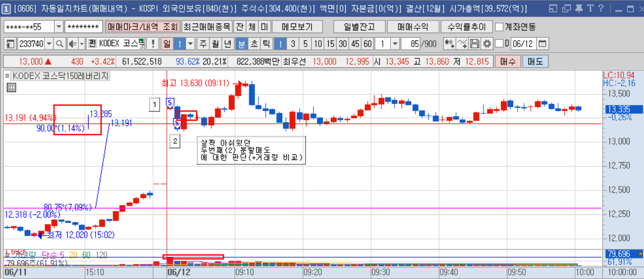Click the title bar window layout icon
The image size is (644, 279).
553,8
